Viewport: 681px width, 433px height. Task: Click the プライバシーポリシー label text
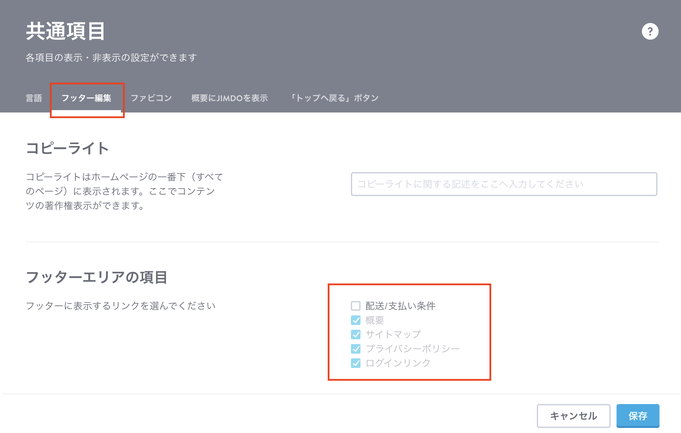[412, 349]
